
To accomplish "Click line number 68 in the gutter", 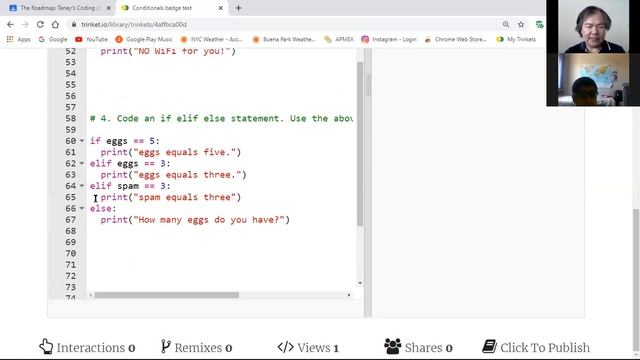I will [x=71, y=231].
